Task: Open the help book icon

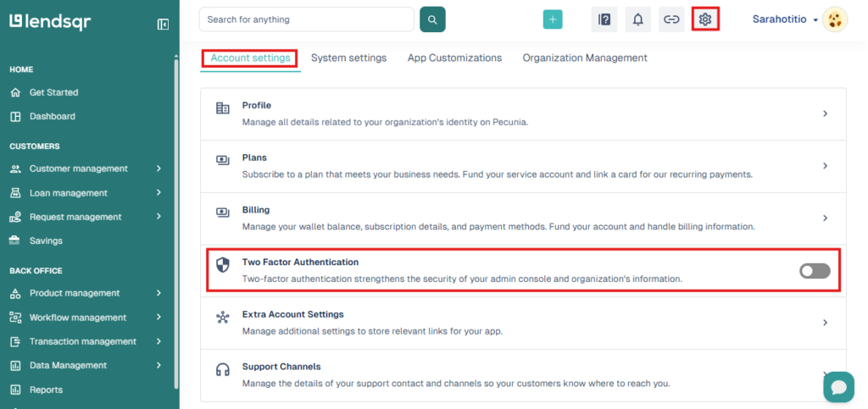Action: click(604, 19)
